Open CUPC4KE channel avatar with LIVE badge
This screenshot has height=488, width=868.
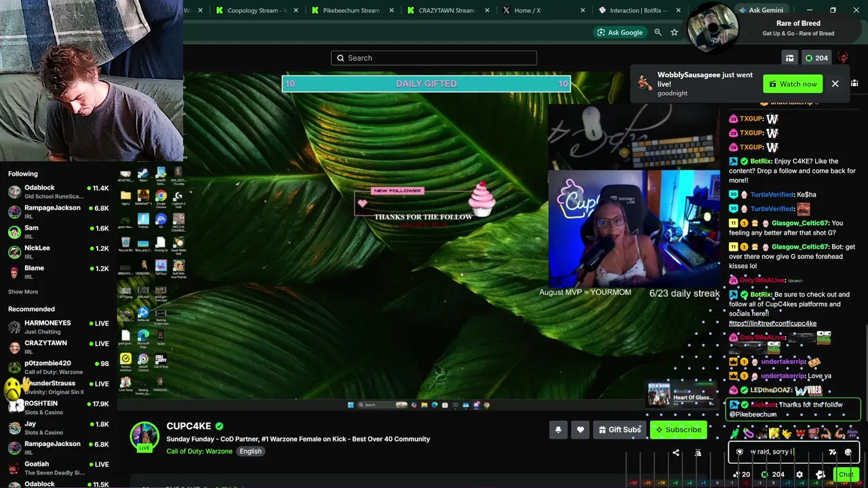click(144, 437)
